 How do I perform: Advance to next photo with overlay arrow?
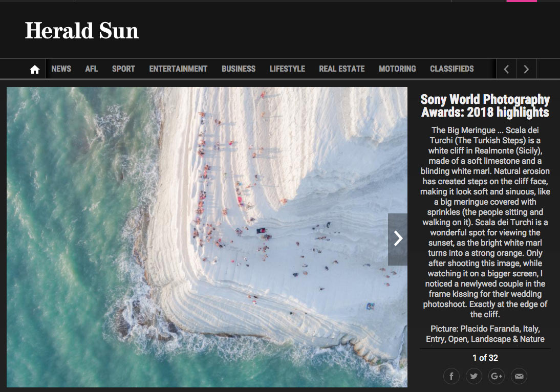pos(398,239)
